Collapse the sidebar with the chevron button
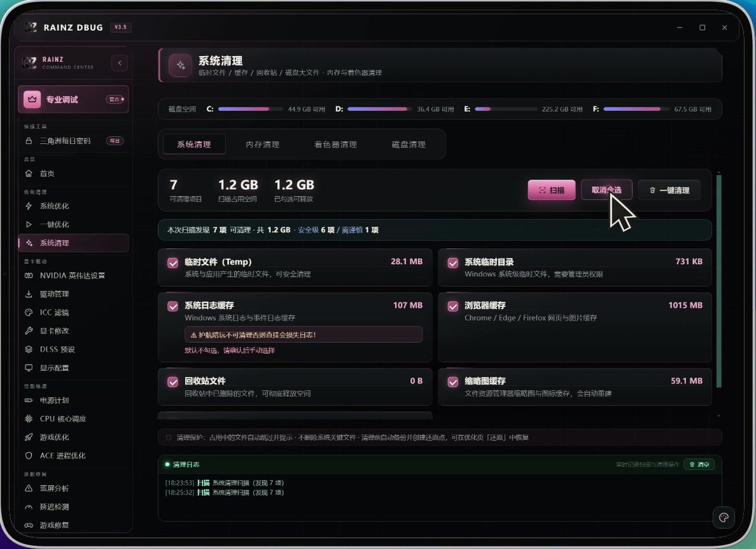The width and height of the screenshot is (756, 549). tap(120, 63)
